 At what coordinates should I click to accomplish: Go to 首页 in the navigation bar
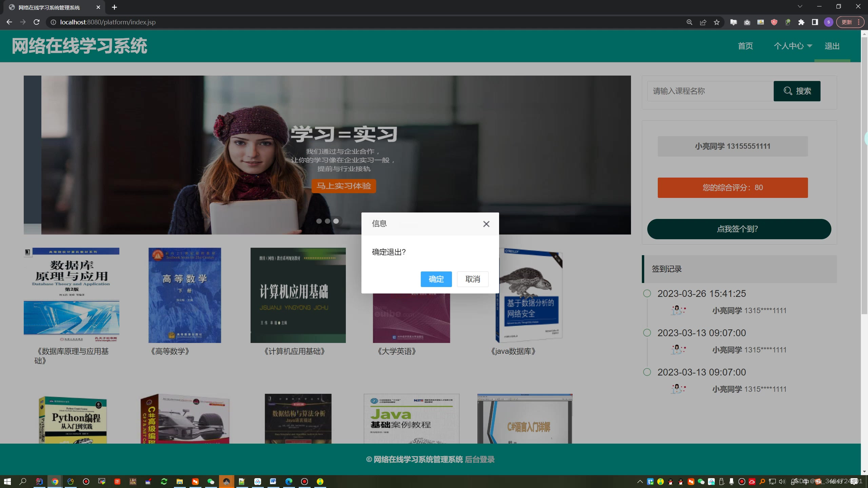pyautogui.click(x=745, y=46)
